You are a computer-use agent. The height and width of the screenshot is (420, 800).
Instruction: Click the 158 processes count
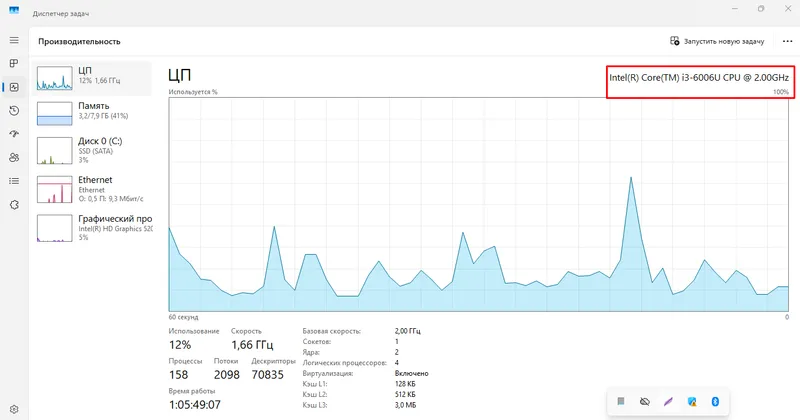click(179, 375)
